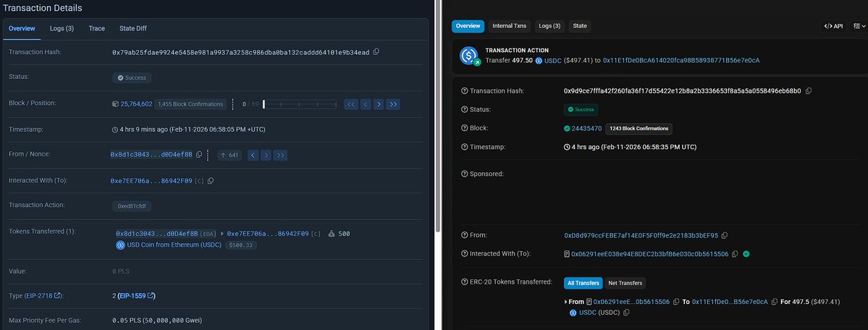
Task: Select the Overview tab in left panel
Action: [x=22, y=28]
